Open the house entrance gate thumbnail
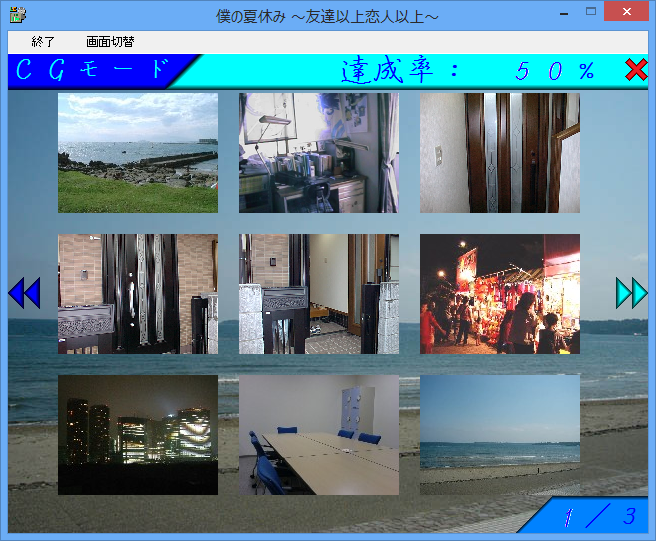656x541 pixels. pyautogui.click(x=138, y=294)
